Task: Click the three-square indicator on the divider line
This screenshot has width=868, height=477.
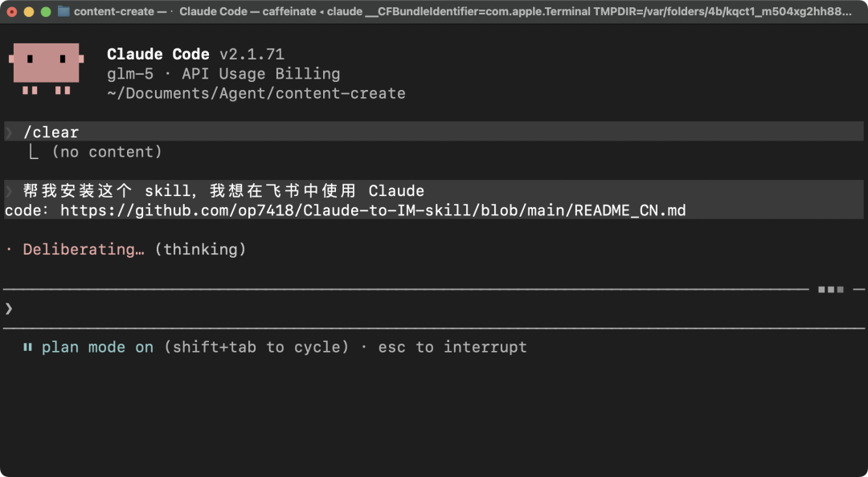Action: (830, 289)
